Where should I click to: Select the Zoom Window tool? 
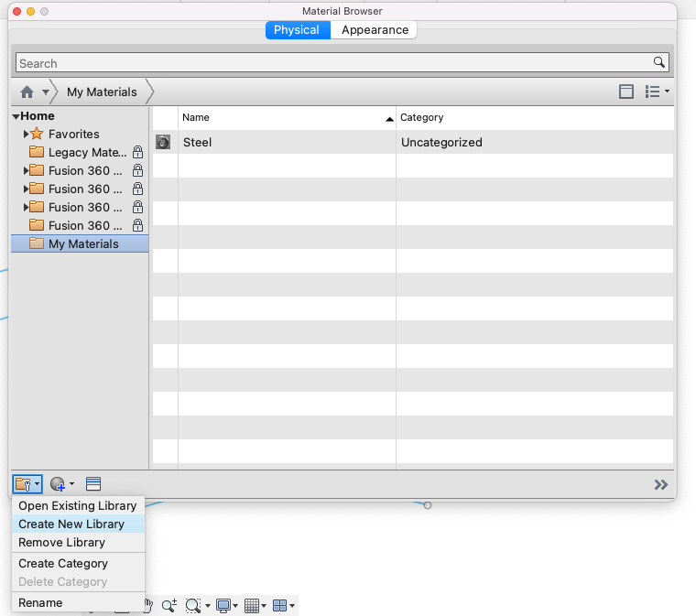(x=193, y=605)
